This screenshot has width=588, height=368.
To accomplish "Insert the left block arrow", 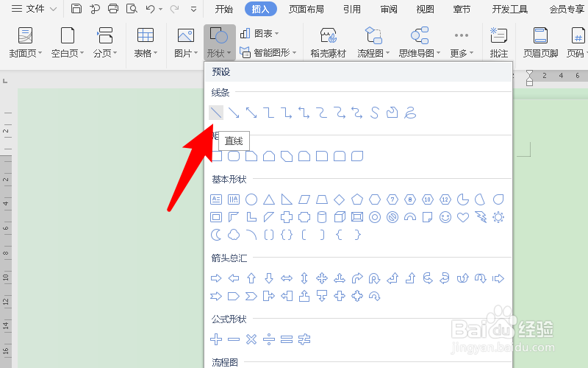I will point(234,278).
